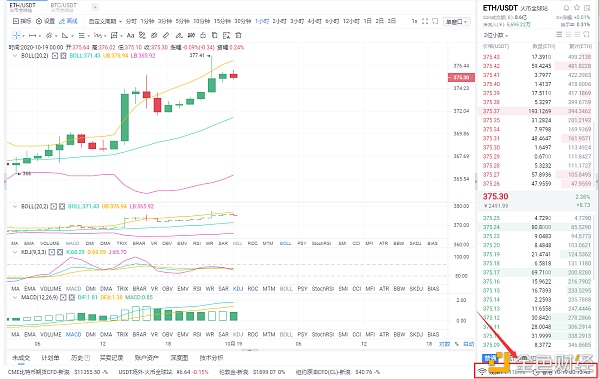Select the horizontal line drawing tool
Image resolution: width=600 pixels, height=379 pixels.
[x=33, y=36]
